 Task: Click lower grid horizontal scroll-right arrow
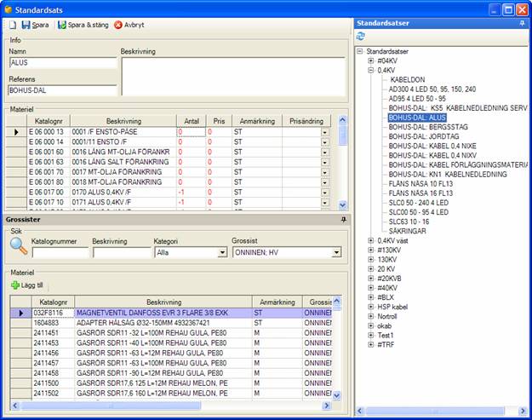[326, 406]
